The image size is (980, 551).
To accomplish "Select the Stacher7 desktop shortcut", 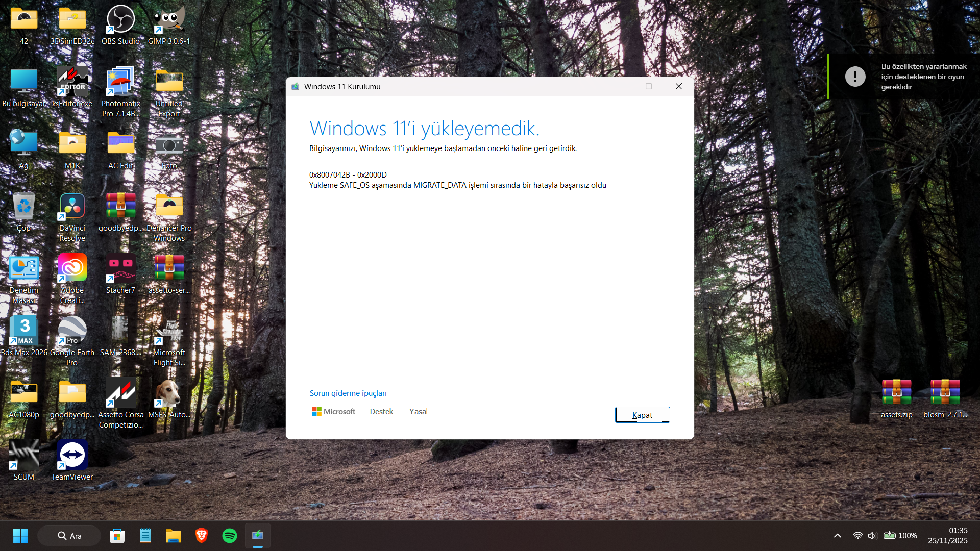I will pos(120,268).
